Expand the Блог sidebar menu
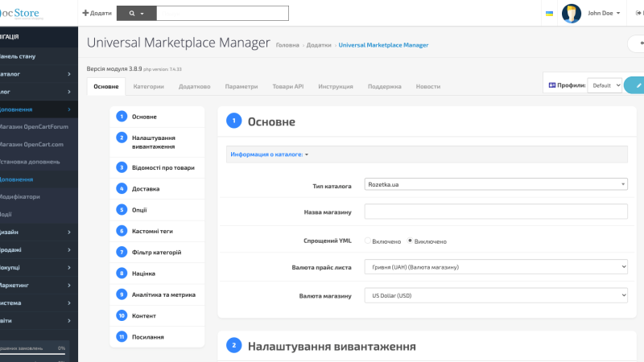Viewport: 644px width, 362px height. [39, 92]
